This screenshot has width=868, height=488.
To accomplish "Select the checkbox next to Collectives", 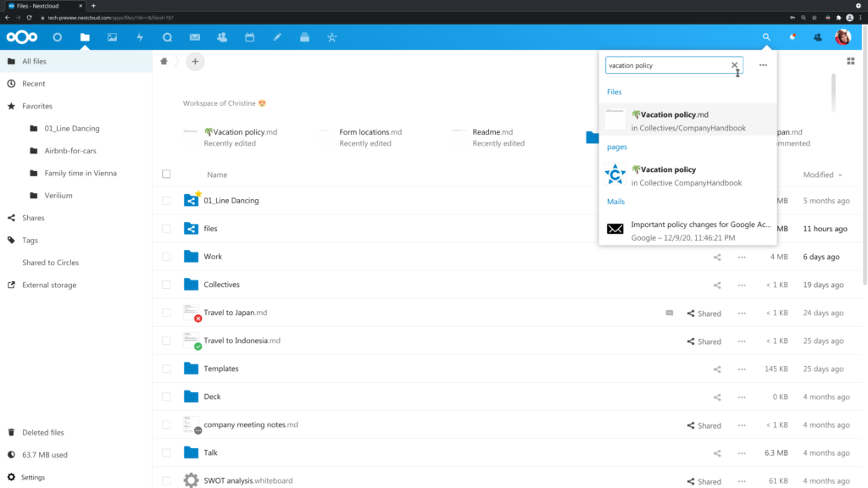I will [166, 285].
